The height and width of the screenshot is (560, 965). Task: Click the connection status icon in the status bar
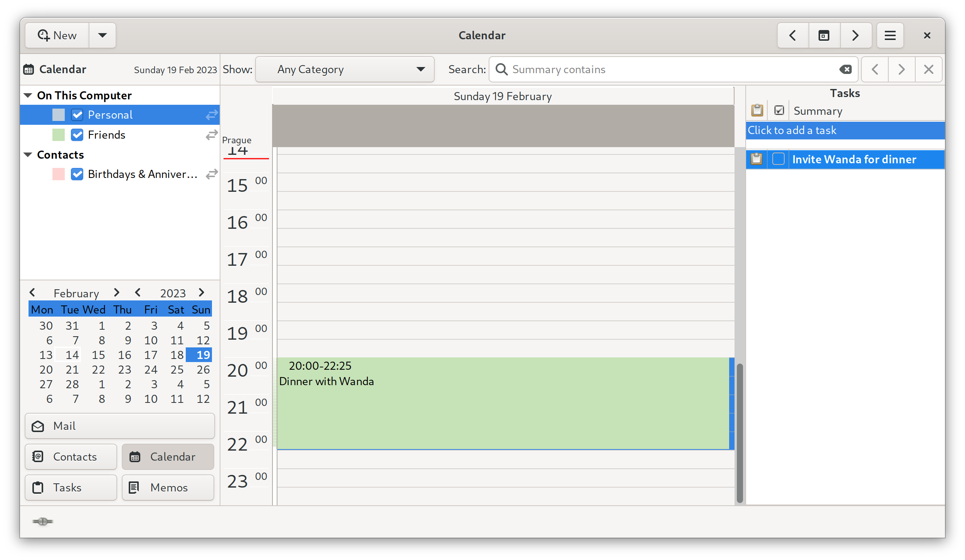coord(43,521)
